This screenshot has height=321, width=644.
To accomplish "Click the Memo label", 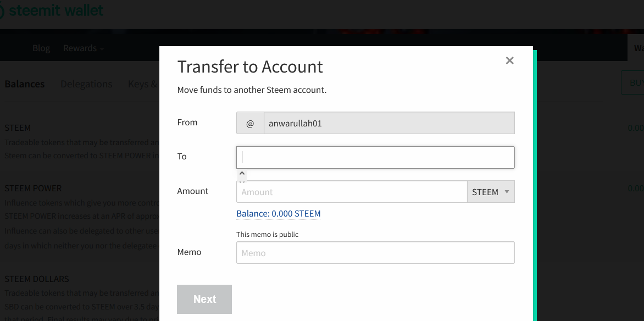I will coord(190,252).
